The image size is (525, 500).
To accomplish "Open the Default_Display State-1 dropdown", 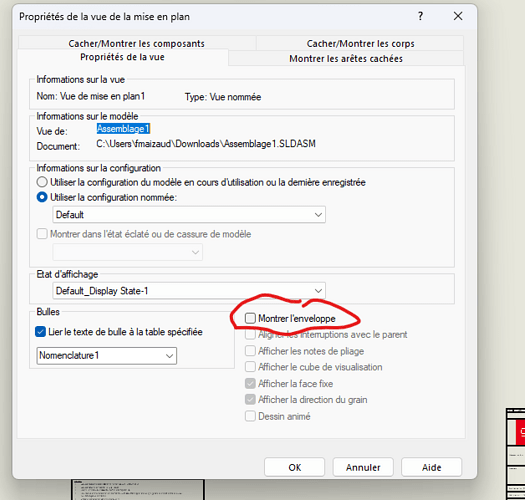I will click(189, 290).
